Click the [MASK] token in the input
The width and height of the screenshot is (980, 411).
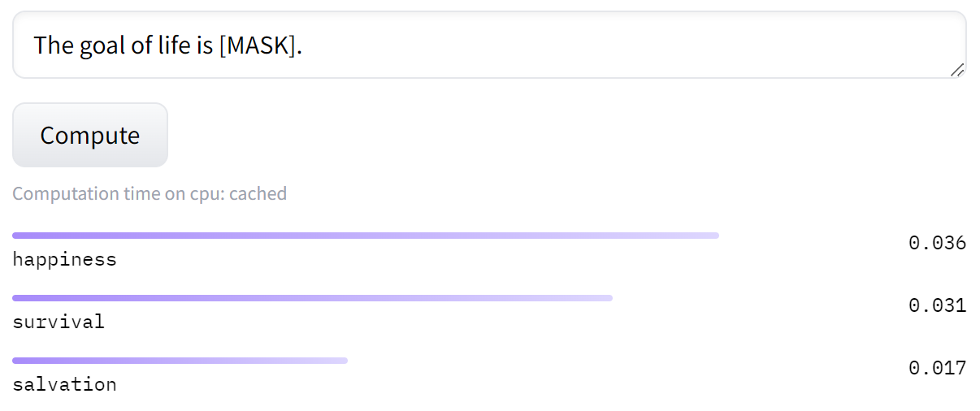click(258, 45)
